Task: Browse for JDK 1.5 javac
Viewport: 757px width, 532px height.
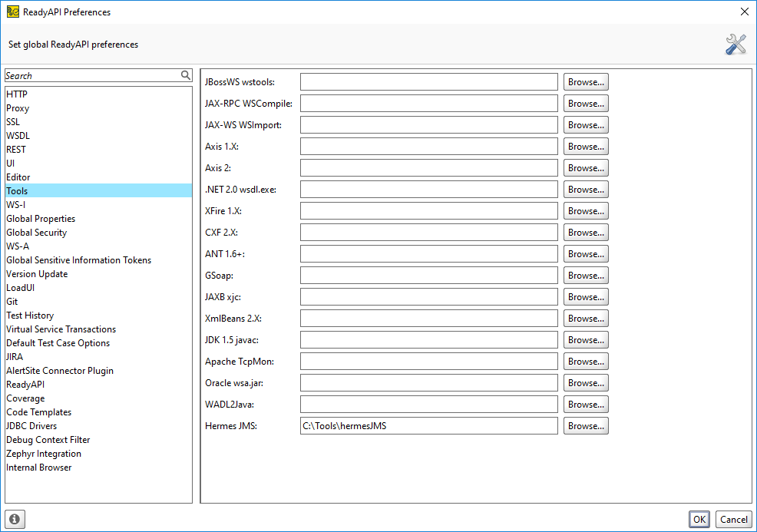Action: point(586,340)
